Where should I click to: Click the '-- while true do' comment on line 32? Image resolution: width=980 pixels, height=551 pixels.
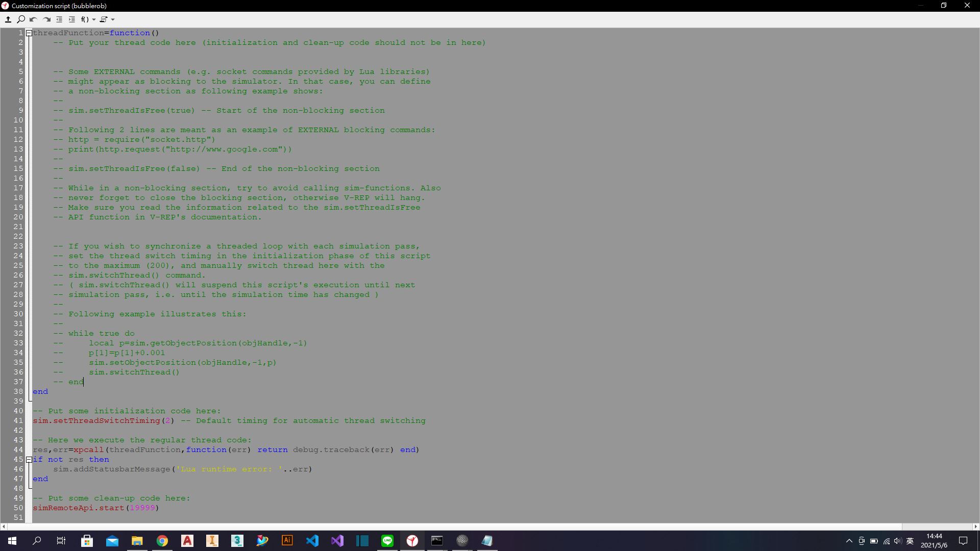[x=94, y=333]
